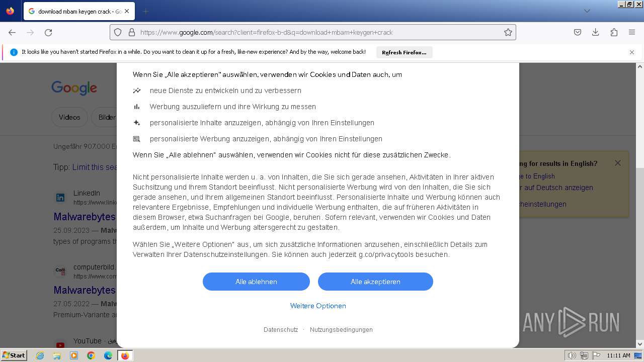This screenshot has width=644, height=362.
Task: Close the English results suggestion box
Action: 618,163
